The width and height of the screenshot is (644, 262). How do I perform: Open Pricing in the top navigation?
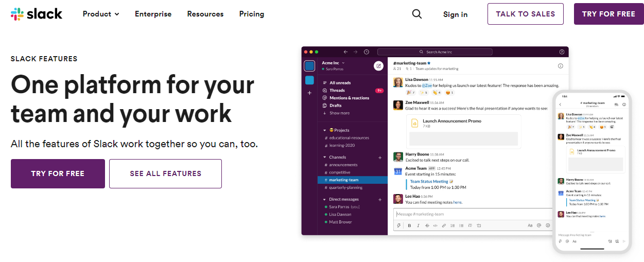point(252,14)
